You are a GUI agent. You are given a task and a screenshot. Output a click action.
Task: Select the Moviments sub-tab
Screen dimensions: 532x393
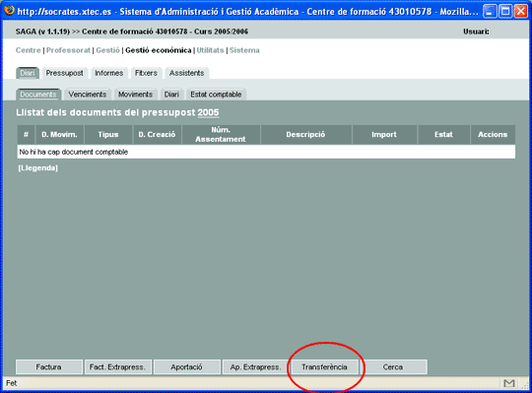(x=135, y=95)
